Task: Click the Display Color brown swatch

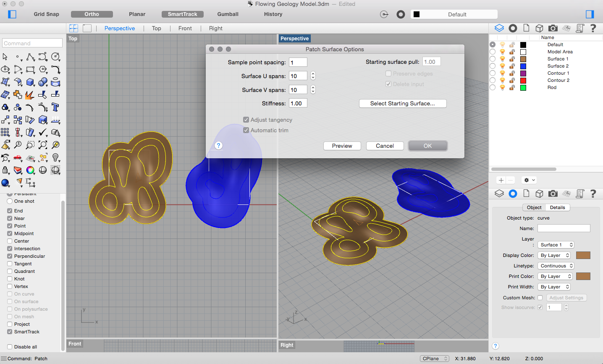Action: coord(583,255)
